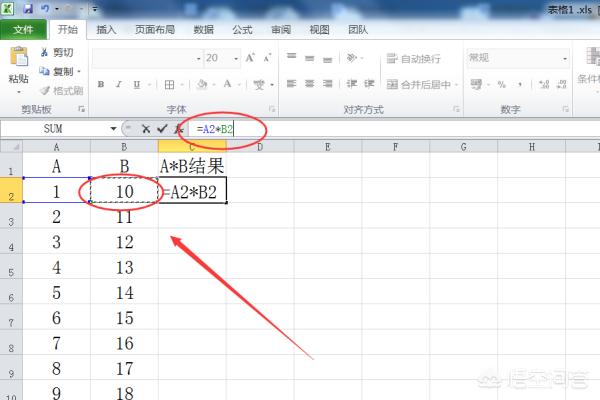Screen dimensions: 600x400
Task: Switch to the 团队 (Team) tab
Action: [x=358, y=29]
